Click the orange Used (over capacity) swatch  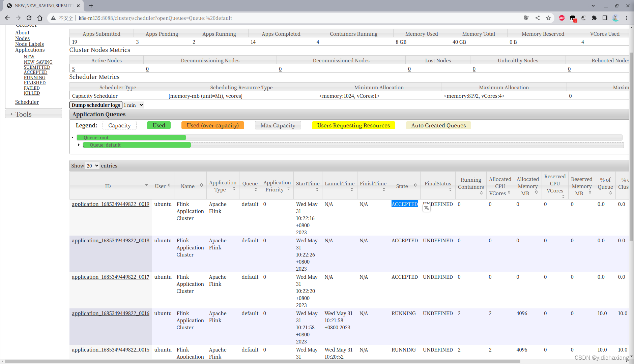[x=213, y=125]
